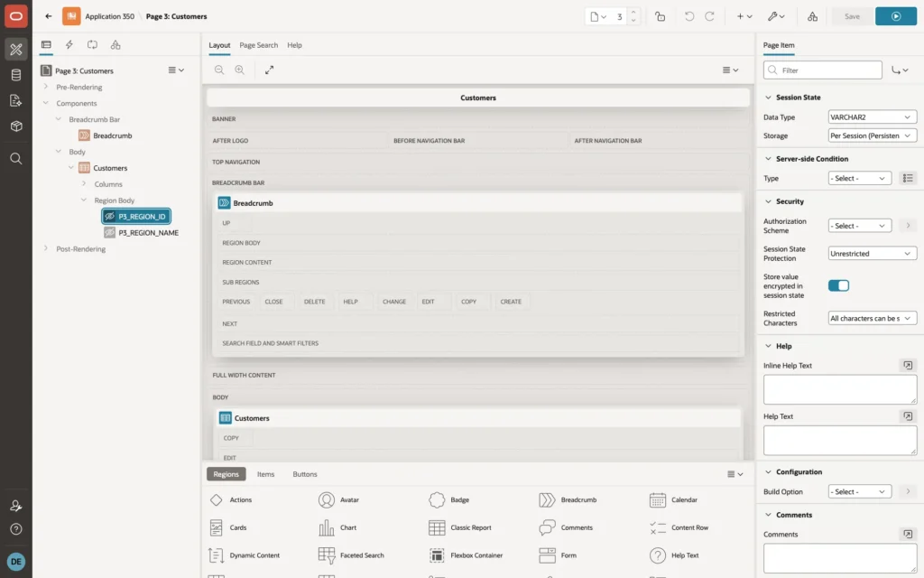
Task: Open the Session State Protection dropdown
Action: 872,254
